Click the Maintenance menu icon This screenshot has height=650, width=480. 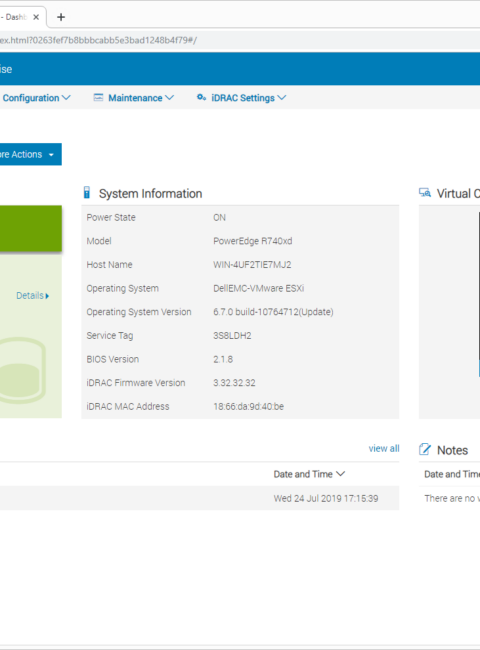[x=98, y=97]
